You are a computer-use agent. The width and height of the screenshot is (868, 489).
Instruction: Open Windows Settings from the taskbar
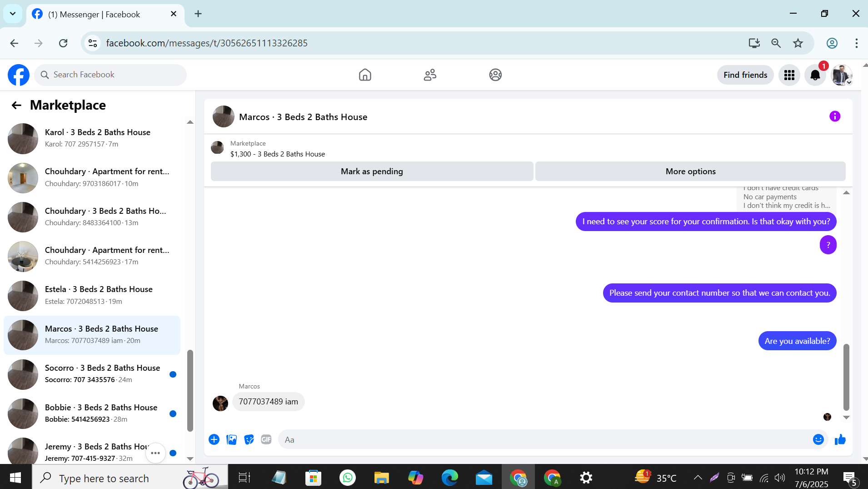[586, 478]
